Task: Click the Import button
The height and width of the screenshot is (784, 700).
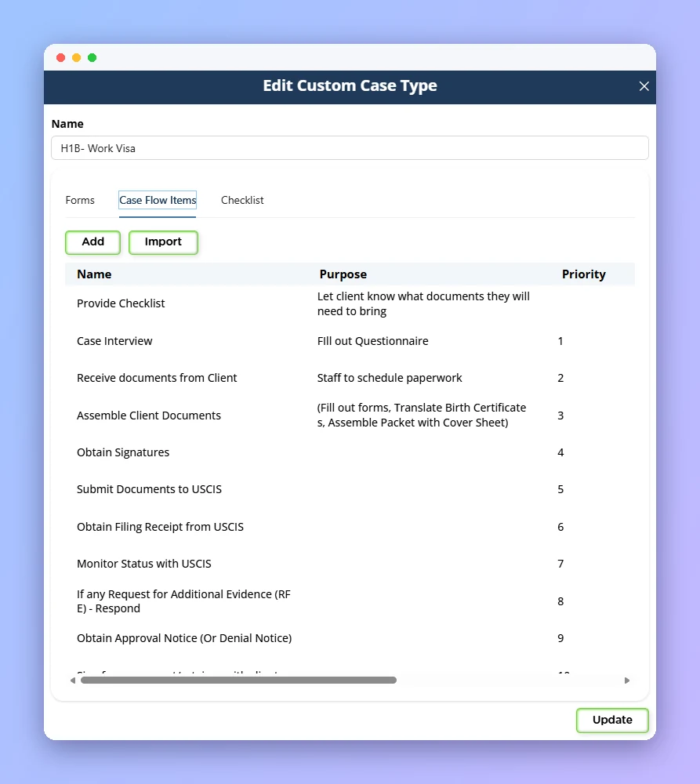Action: (163, 242)
